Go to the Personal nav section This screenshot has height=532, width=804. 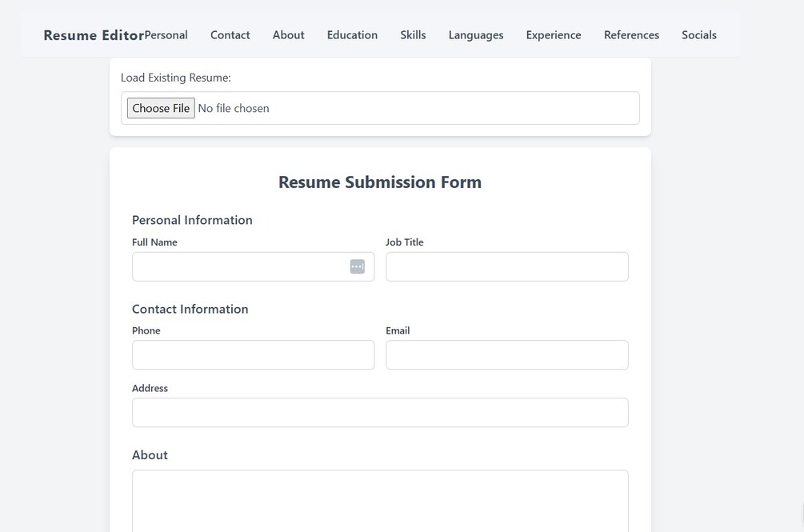pos(166,35)
